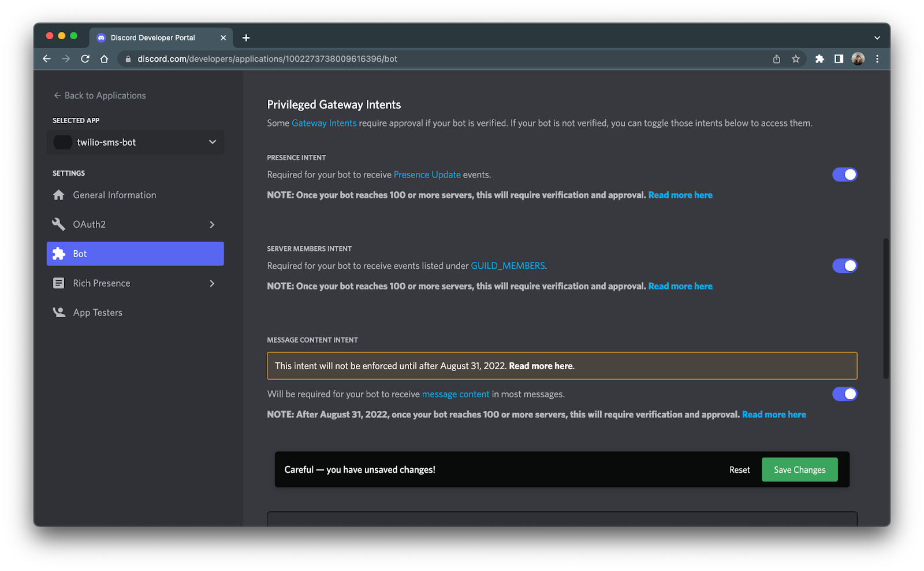Open the message content link
Screen dimensions: 924x571
pos(456,394)
